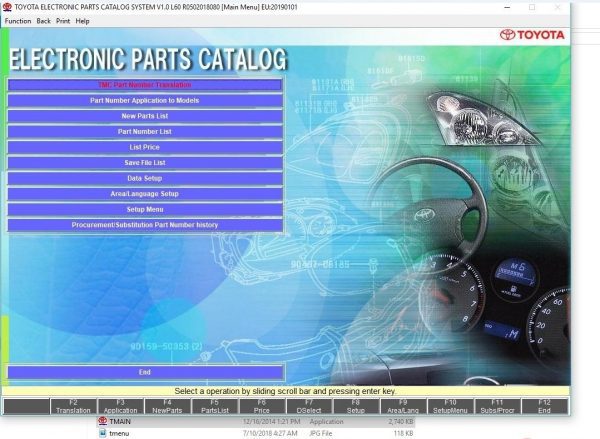The width and height of the screenshot is (600, 439).
Task: Open the Help menu
Action: point(82,21)
